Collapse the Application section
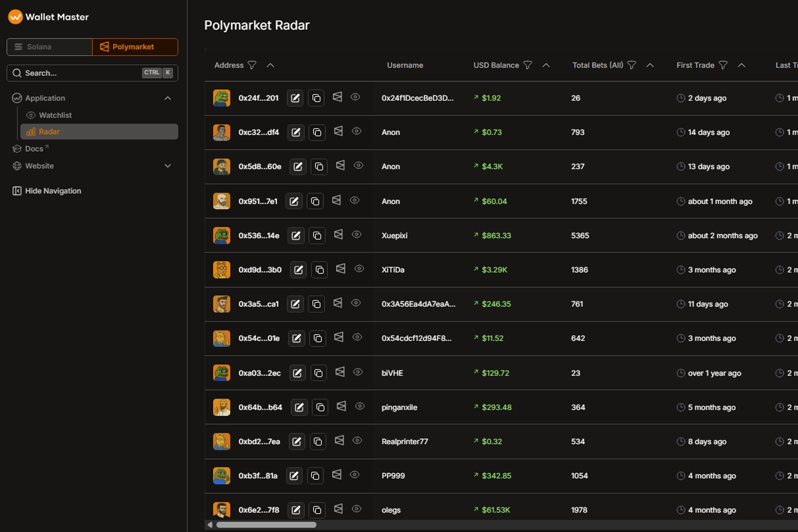The width and height of the screenshot is (798, 532). point(167,98)
